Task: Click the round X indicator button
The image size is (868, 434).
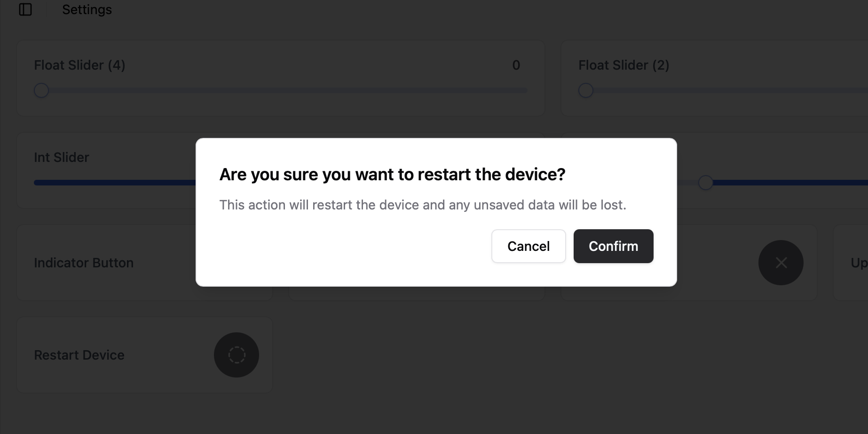Action: 781,263
